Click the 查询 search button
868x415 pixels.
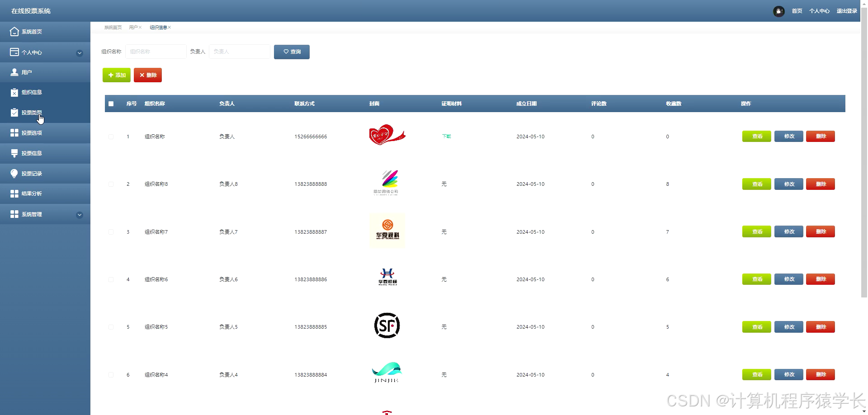pyautogui.click(x=292, y=52)
